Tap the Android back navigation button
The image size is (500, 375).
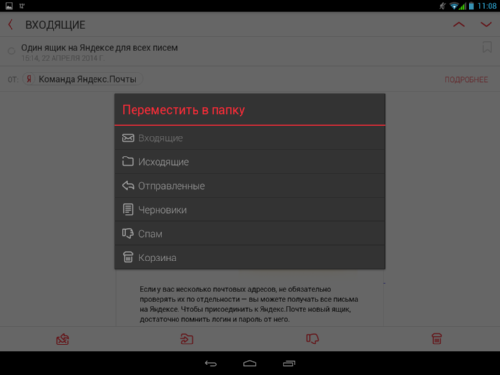(x=211, y=363)
